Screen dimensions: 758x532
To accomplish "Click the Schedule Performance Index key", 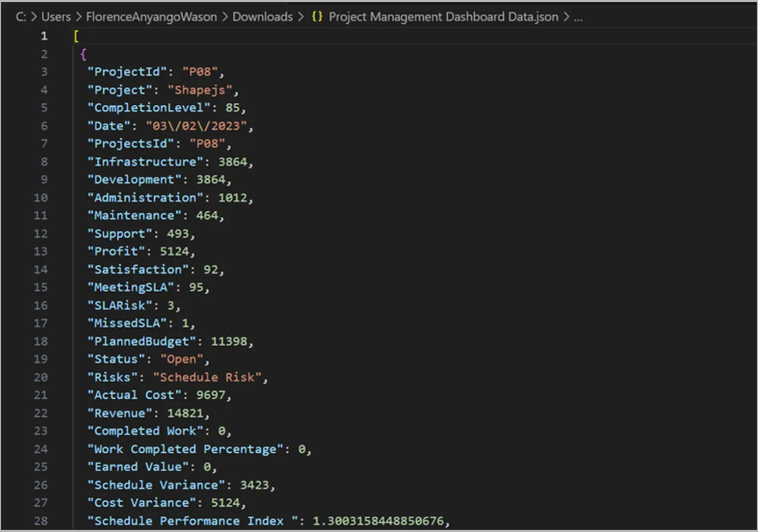I will pyautogui.click(x=189, y=521).
